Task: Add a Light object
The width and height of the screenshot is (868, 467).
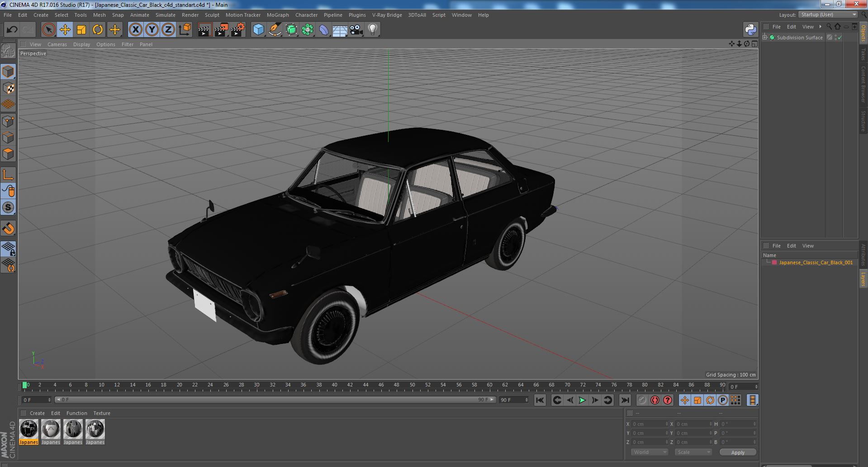Action: click(x=373, y=30)
